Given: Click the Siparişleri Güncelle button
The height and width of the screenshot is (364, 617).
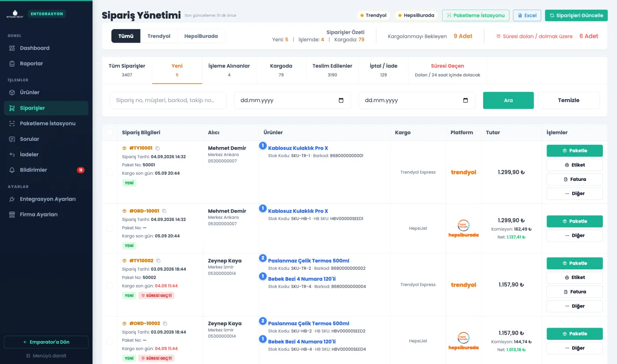Looking at the screenshot, I should [x=576, y=15].
